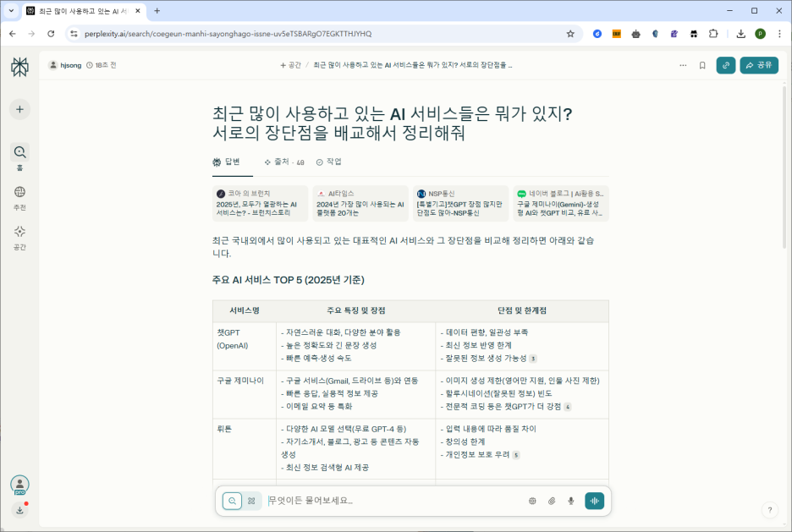Open the Home search icon in sidebar
Viewport: 792px width, 532px height.
click(19, 152)
